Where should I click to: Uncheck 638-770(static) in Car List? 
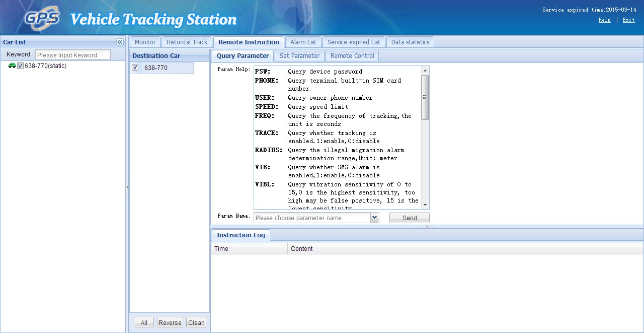tap(21, 66)
